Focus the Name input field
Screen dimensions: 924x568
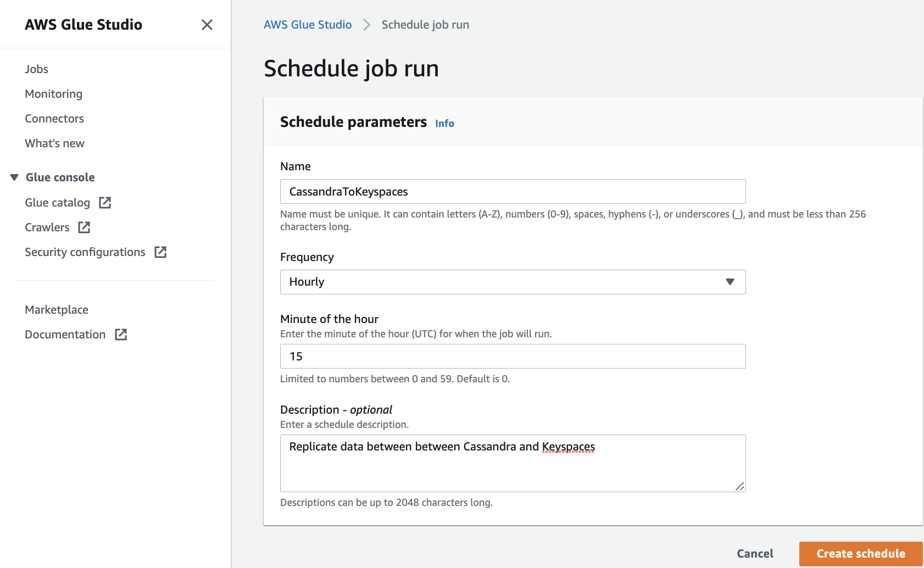[513, 192]
